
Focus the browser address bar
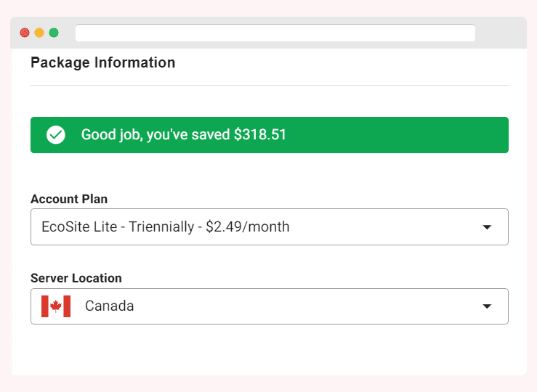pos(275,33)
